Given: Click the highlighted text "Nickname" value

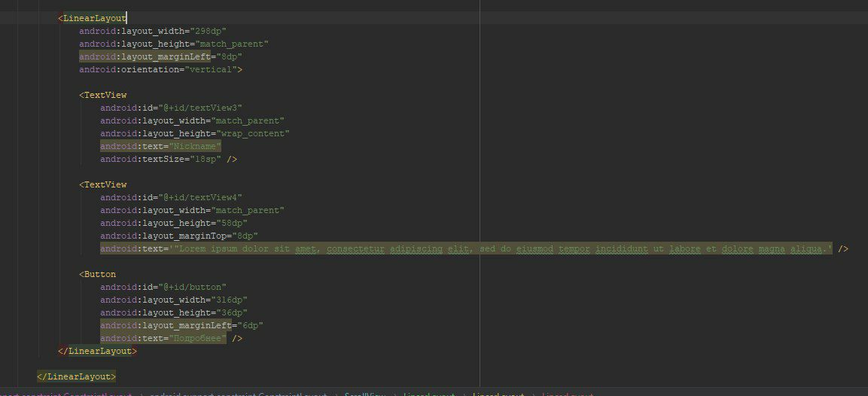Looking at the screenshot, I should click(x=195, y=146).
